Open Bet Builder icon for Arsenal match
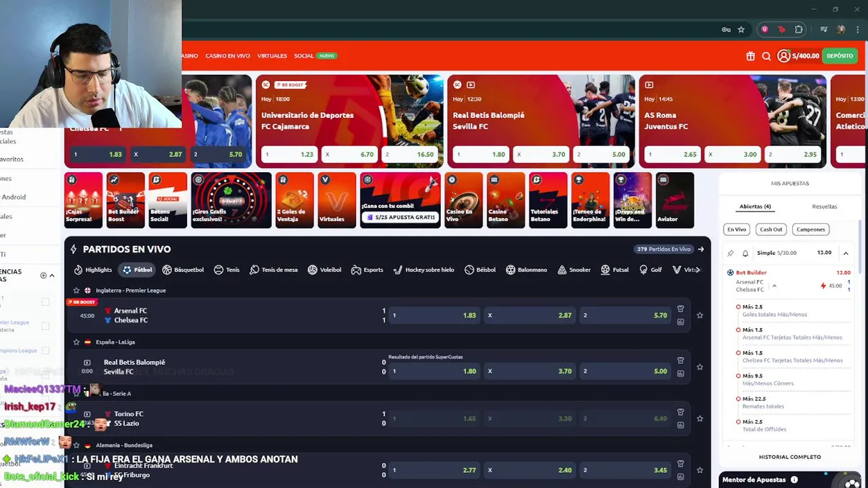Viewport: 868px width, 488px height. click(680, 308)
